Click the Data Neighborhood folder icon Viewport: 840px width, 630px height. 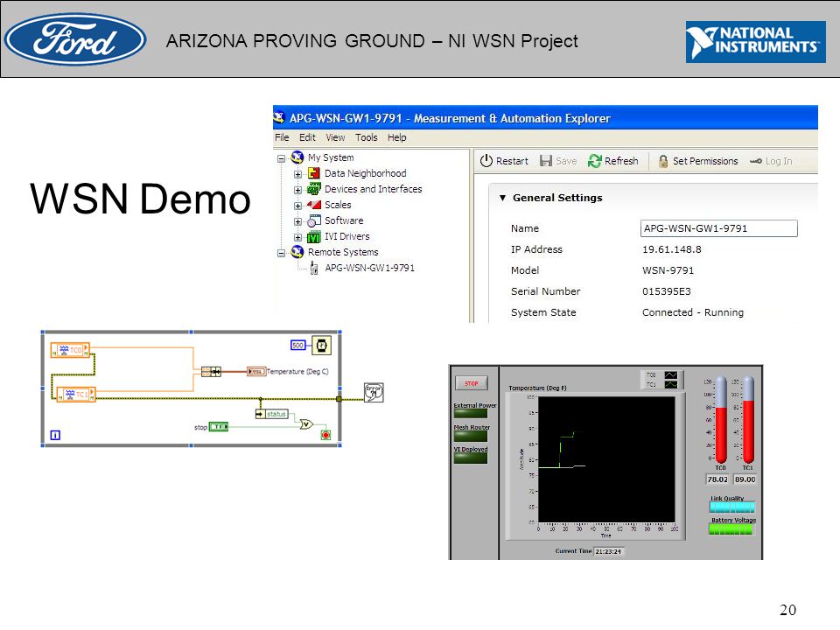[314, 173]
